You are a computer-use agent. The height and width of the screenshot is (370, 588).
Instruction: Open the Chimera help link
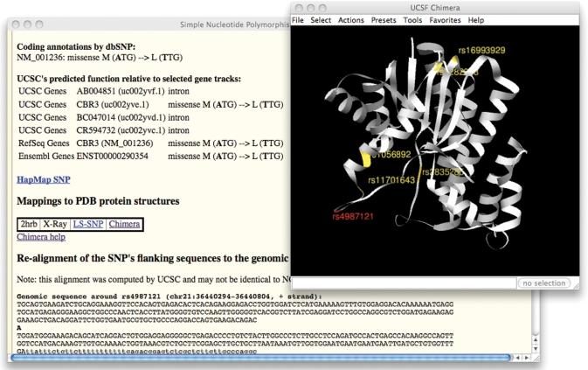click(x=41, y=236)
